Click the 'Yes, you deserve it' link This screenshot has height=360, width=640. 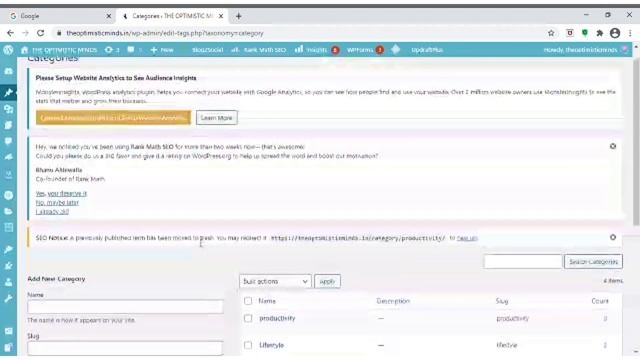[61, 193]
